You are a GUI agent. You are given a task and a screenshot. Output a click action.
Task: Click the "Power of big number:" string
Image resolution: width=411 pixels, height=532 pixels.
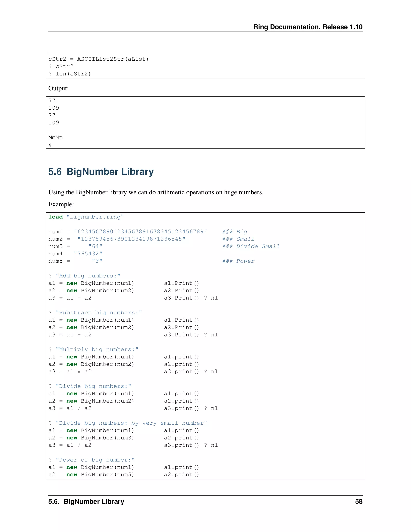coord(95,460)
